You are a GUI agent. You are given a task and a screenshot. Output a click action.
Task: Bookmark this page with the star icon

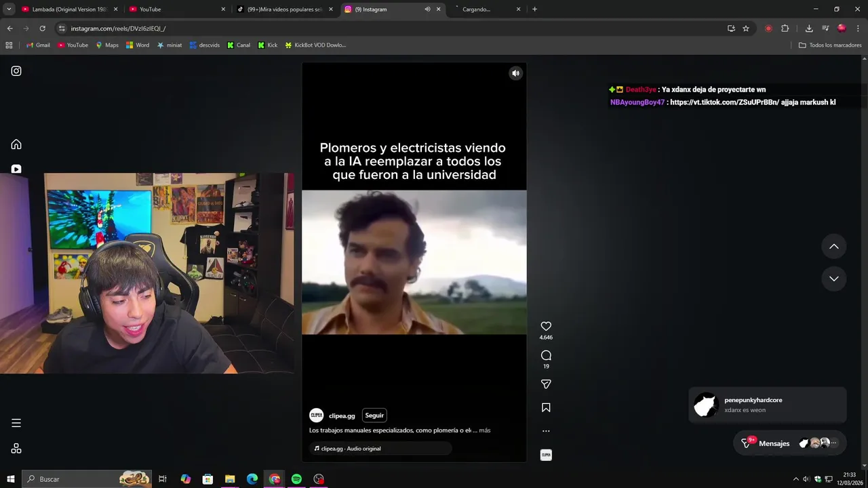pos(746,28)
